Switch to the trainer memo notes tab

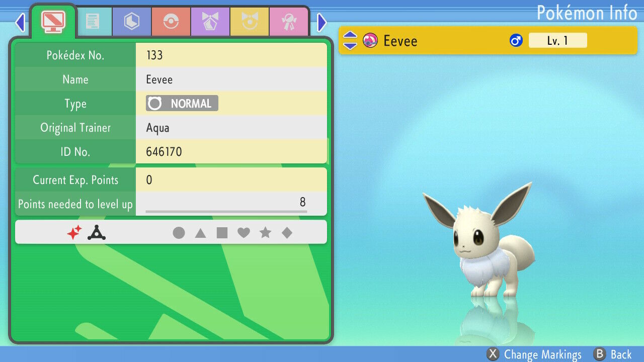tap(93, 22)
